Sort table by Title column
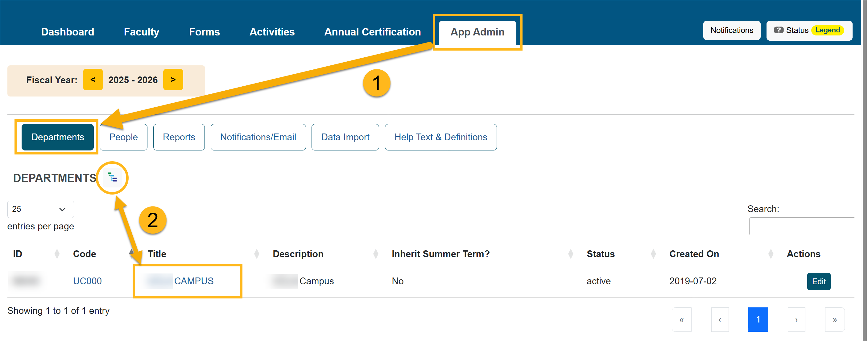The image size is (868, 341). (x=157, y=254)
